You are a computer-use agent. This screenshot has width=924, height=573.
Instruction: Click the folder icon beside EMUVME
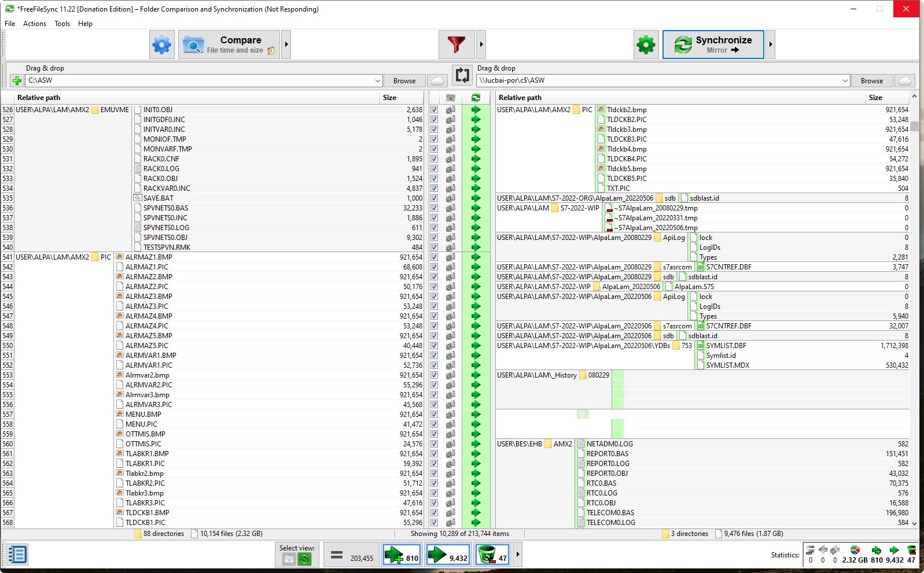95,110
